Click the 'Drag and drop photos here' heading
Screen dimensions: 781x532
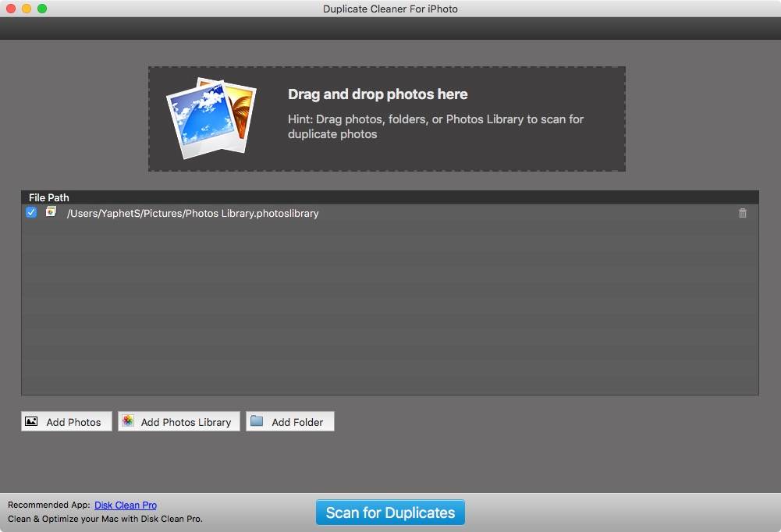[378, 94]
